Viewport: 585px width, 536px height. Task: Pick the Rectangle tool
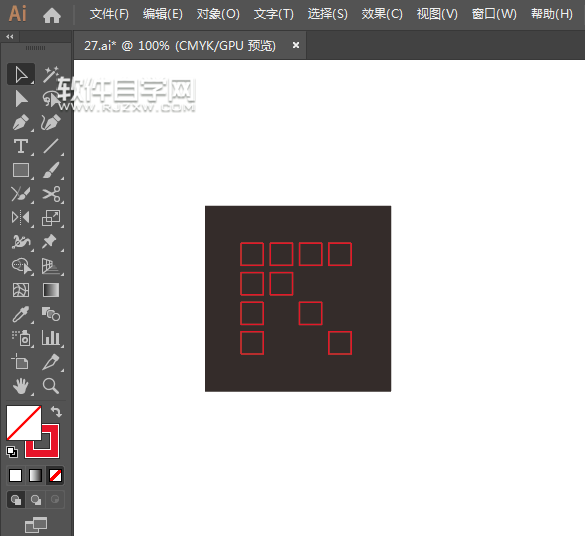tap(21, 170)
